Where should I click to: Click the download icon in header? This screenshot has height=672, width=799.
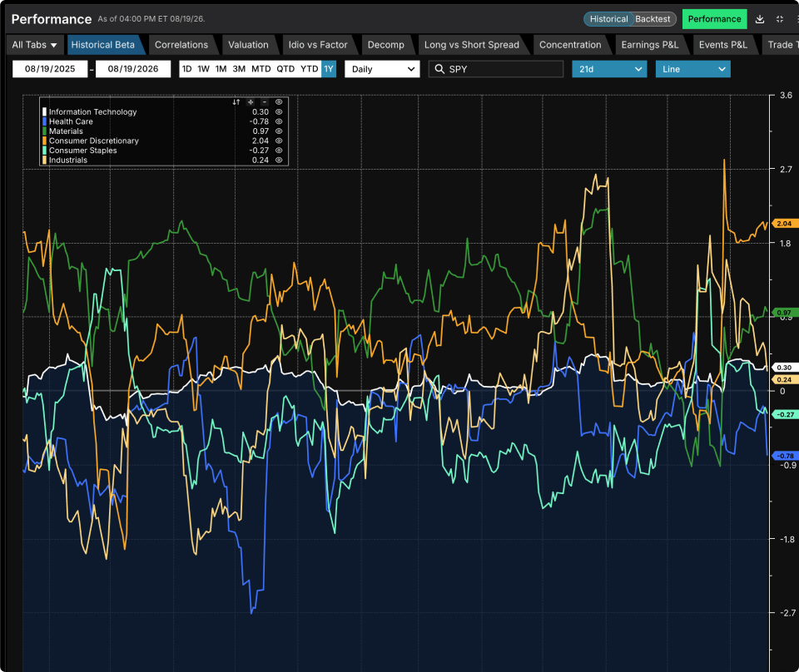[759, 19]
